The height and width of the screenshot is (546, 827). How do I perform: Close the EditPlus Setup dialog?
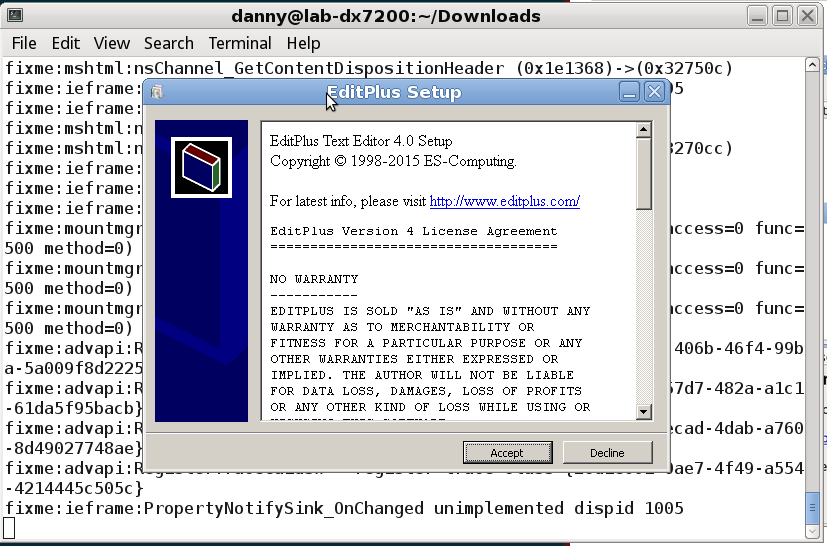[x=654, y=92]
